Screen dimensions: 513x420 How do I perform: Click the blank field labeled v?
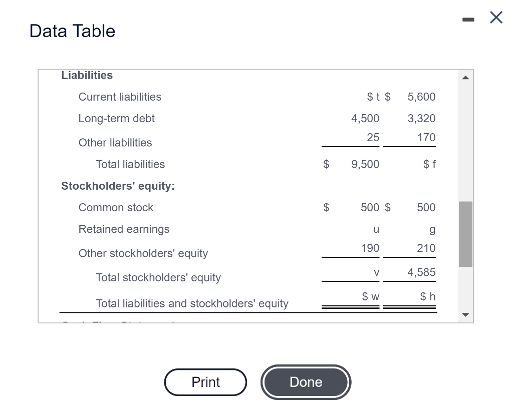click(x=376, y=272)
